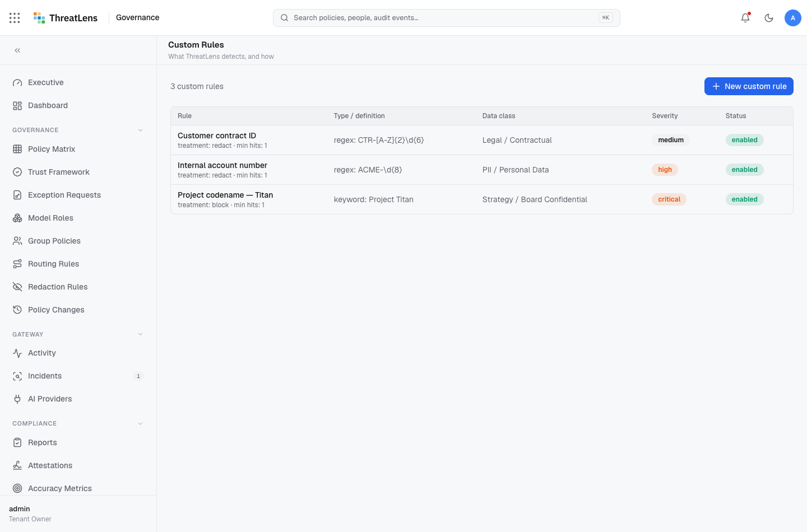Click enabled status for Project codename
This screenshot has height=532, width=807.
point(744,199)
